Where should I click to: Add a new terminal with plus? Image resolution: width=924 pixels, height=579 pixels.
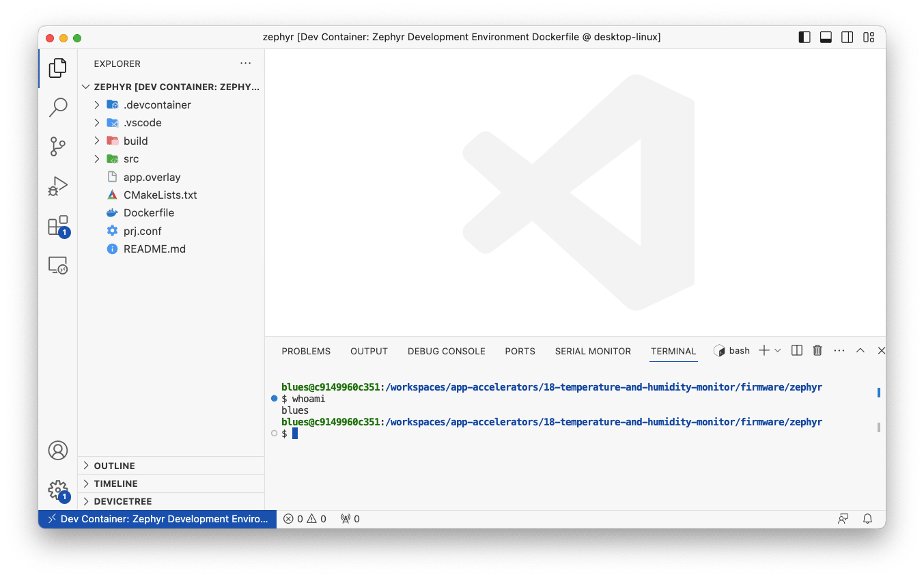[764, 350]
